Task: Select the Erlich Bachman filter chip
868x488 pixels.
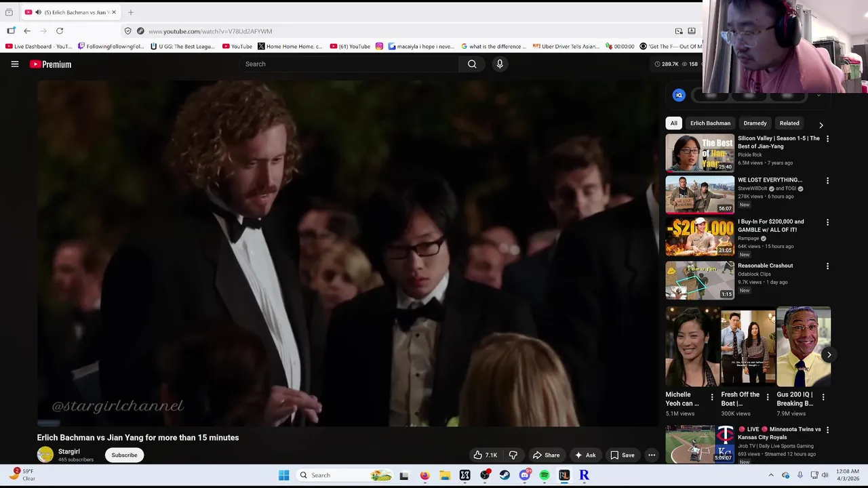Action: pyautogui.click(x=710, y=123)
